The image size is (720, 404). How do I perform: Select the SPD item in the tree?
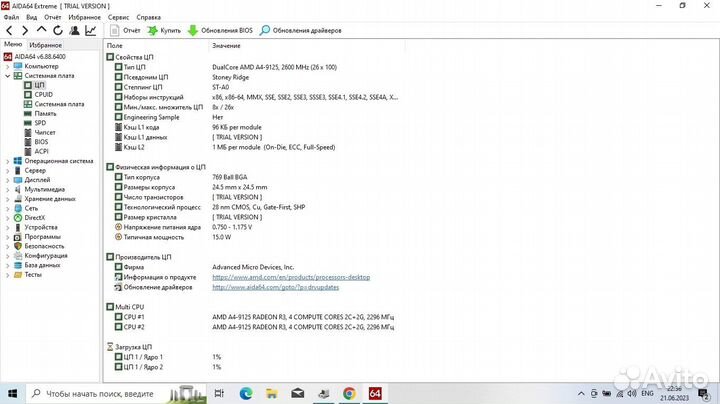point(35,123)
